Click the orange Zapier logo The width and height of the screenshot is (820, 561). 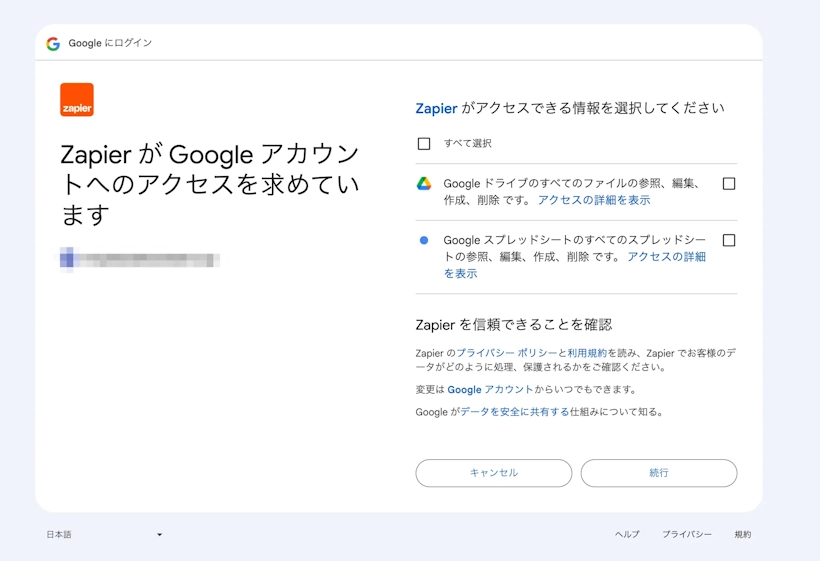(x=77, y=99)
